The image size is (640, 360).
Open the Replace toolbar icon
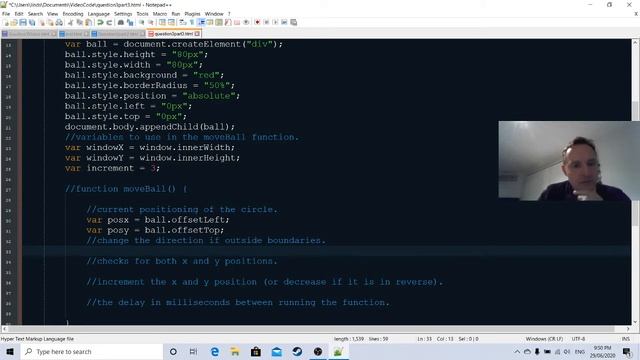click(x=130, y=22)
